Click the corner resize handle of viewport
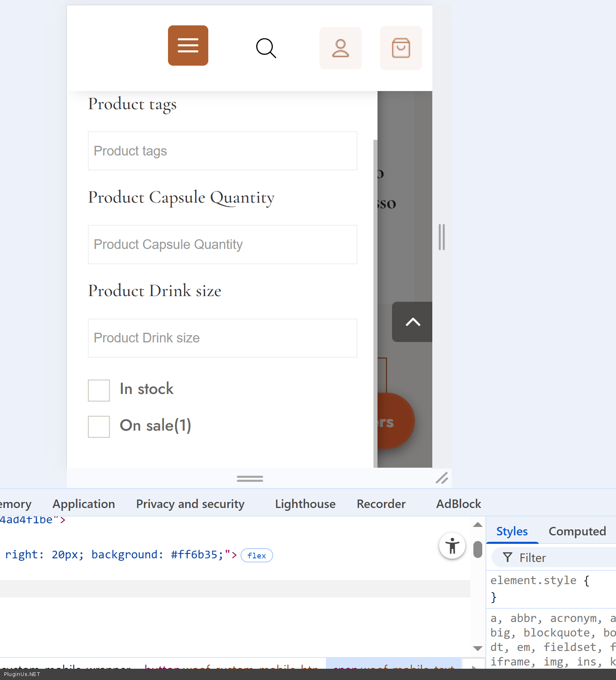Viewport: 616px width, 680px height. pyautogui.click(x=442, y=478)
